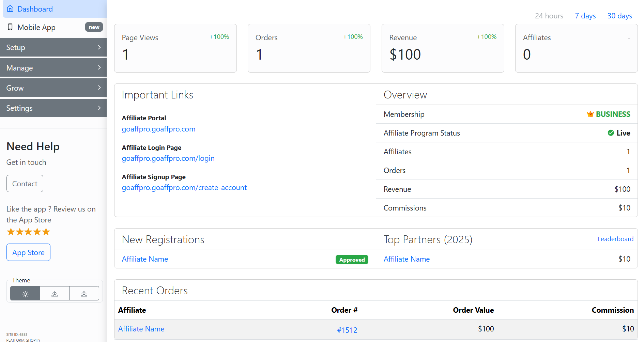Select the light theme sun button

click(x=25, y=294)
